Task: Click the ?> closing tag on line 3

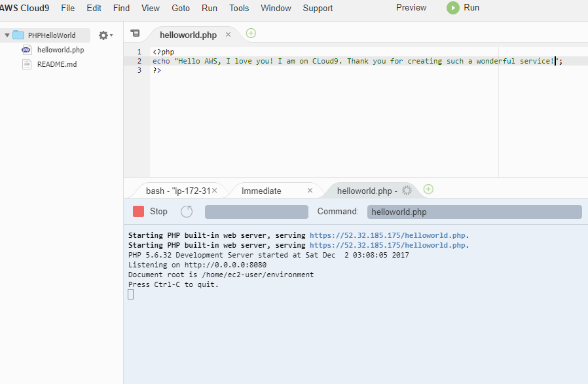Action: click(156, 70)
